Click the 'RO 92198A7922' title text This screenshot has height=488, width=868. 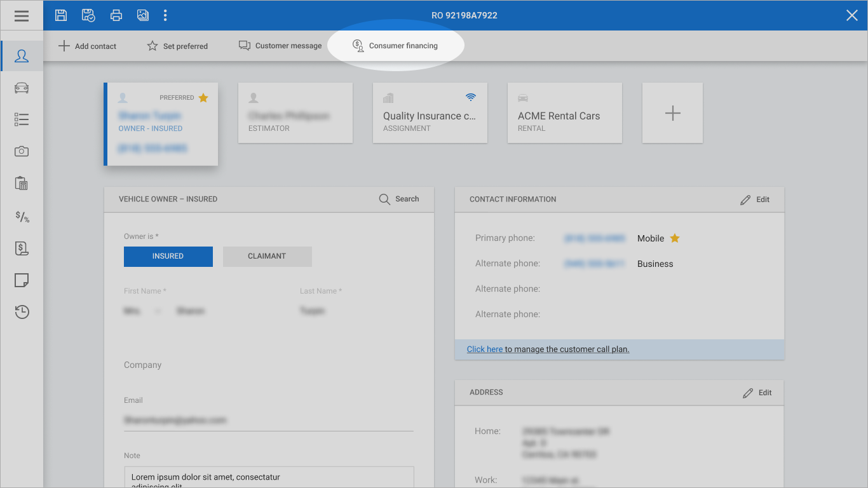[x=465, y=15]
